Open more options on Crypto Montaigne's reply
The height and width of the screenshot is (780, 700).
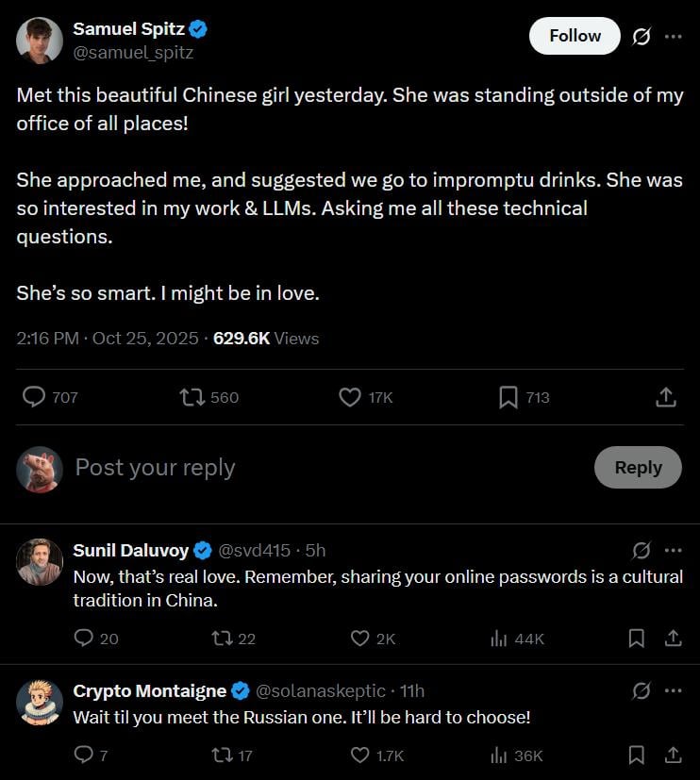click(x=673, y=691)
